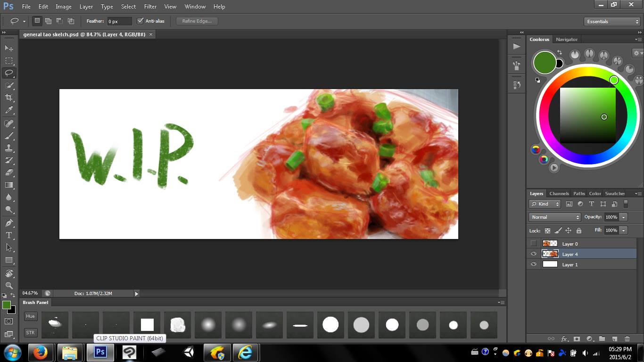Click the Refine Edge button

coord(197,21)
